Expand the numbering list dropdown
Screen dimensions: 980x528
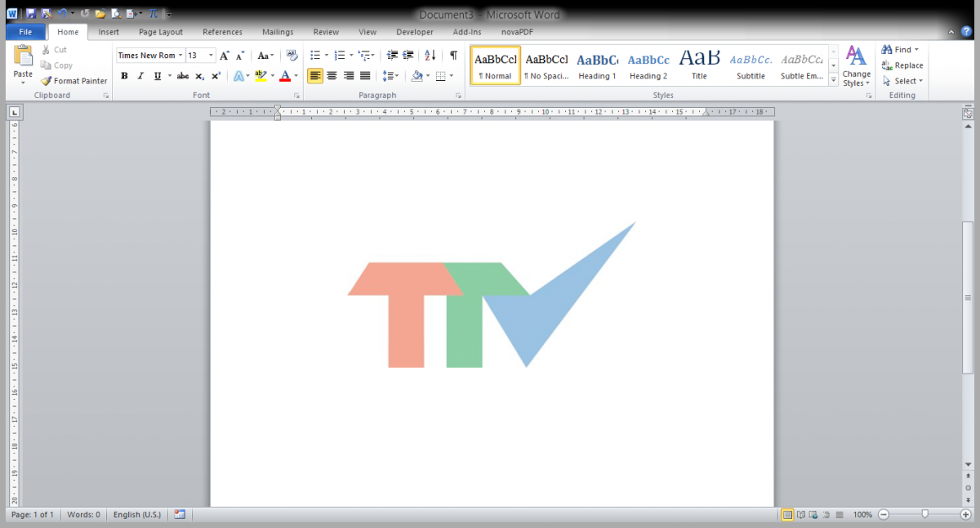tap(351, 56)
